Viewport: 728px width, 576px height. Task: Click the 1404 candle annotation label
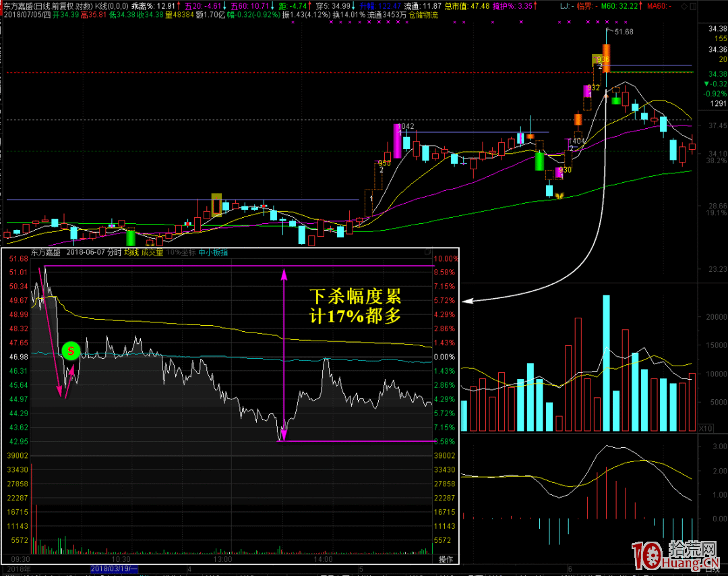coord(576,141)
